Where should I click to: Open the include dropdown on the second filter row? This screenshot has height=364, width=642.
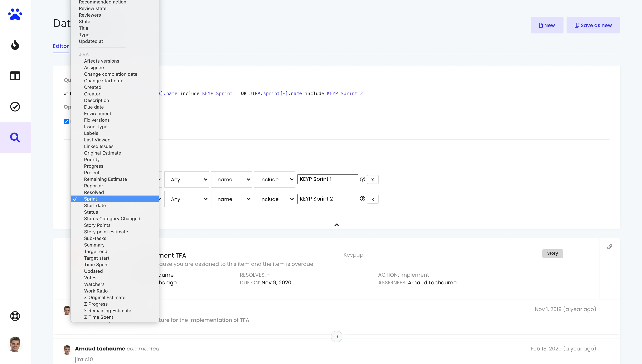(274, 199)
